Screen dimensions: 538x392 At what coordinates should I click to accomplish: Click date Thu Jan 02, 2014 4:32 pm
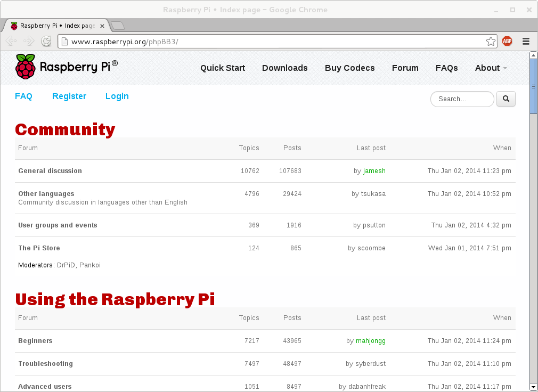tap(471, 225)
